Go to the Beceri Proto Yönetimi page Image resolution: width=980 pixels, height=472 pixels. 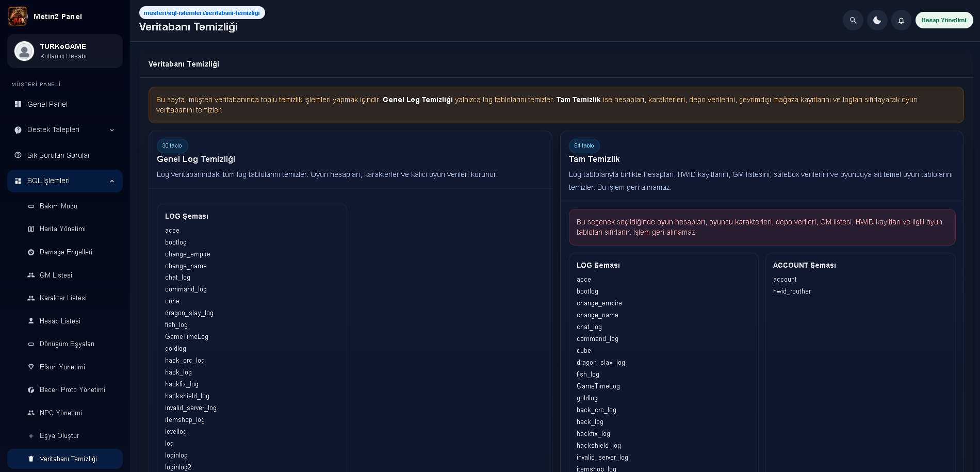(65, 390)
